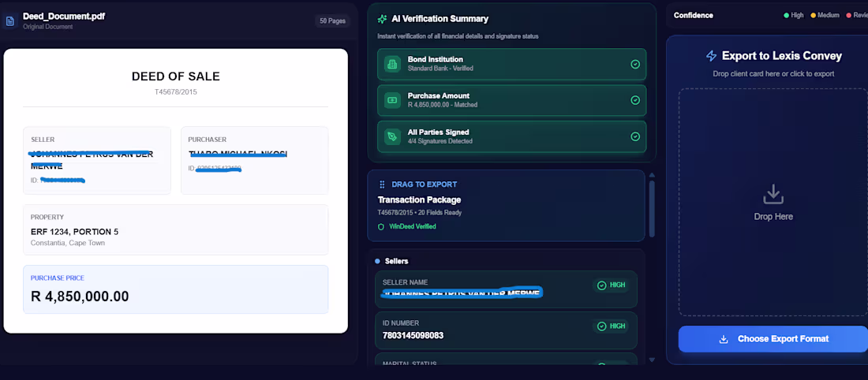Click the Purchase Amount banknote icon

[392, 100]
